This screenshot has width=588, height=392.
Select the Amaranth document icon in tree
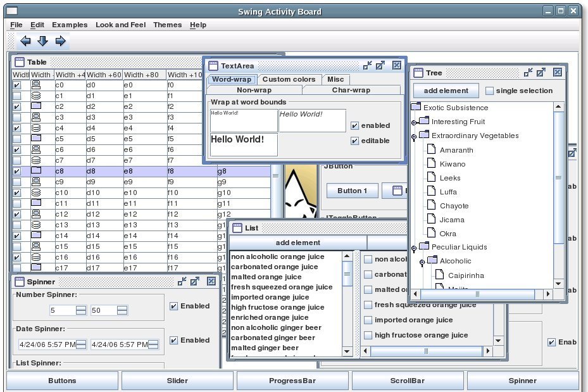point(430,150)
